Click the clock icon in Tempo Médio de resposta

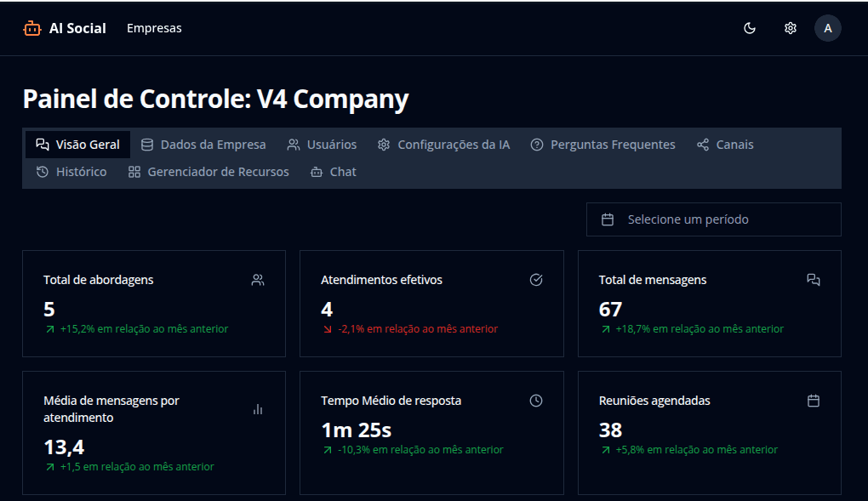tap(536, 401)
